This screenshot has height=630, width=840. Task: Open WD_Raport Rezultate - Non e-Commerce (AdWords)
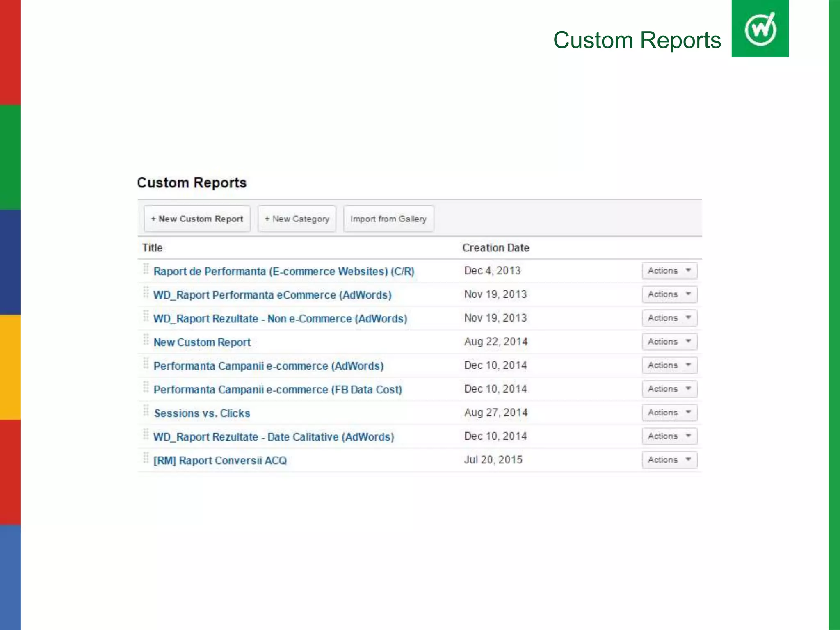280,319
